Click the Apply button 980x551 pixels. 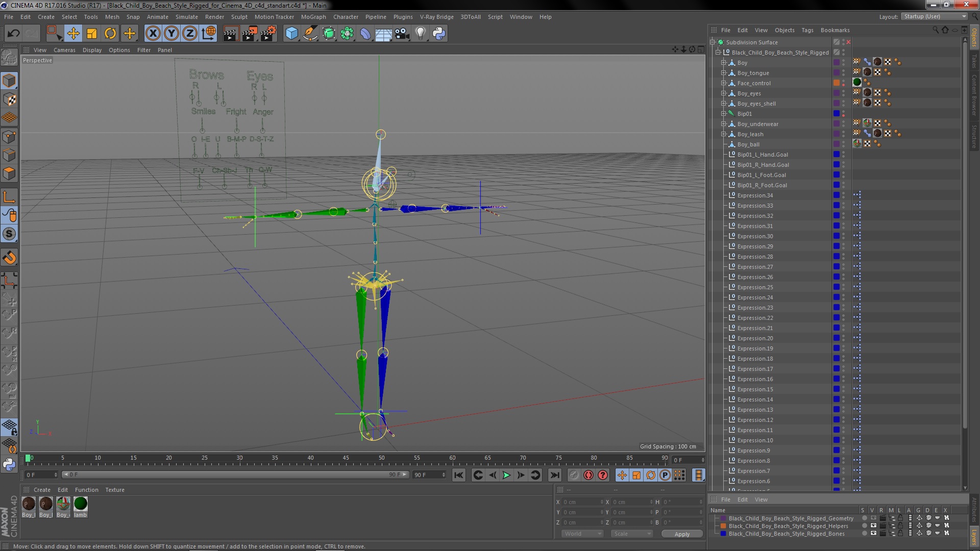682,534
